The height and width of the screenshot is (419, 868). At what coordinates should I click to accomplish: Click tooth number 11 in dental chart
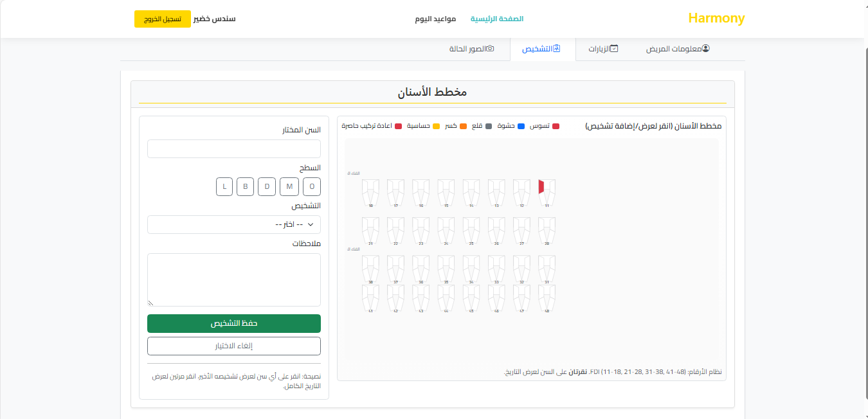point(547,192)
